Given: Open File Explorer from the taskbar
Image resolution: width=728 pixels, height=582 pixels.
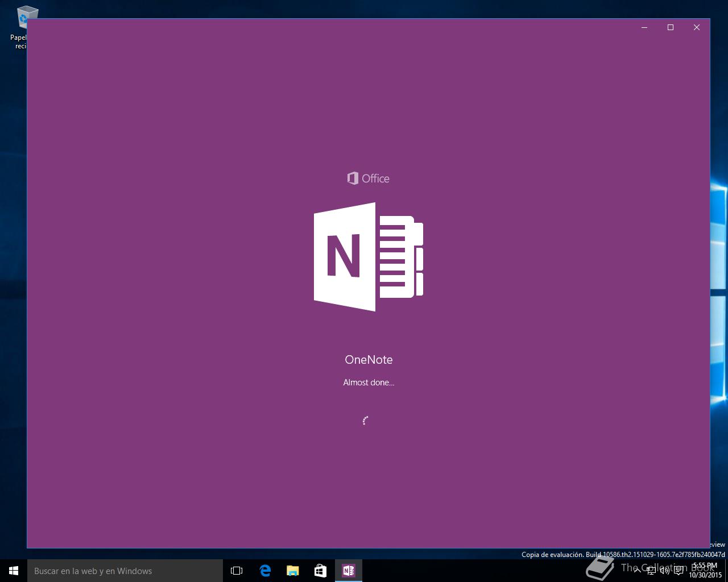Looking at the screenshot, I should point(293,571).
